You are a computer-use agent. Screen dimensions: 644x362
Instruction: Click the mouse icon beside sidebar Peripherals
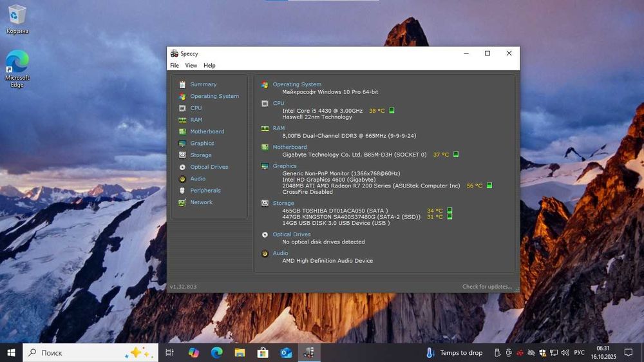tap(182, 191)
